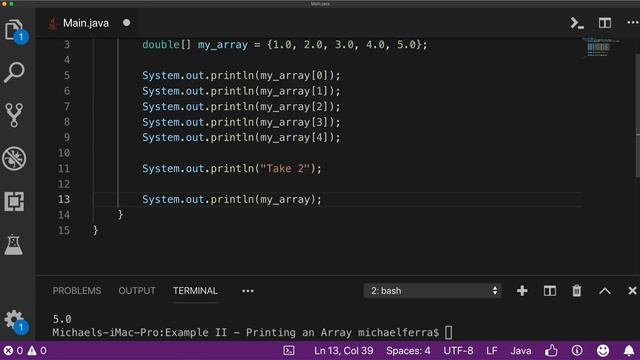Viewport: 640px width, 360px height.
Task: Place cursor on the "Take 2" string
Action: [284, 168]
